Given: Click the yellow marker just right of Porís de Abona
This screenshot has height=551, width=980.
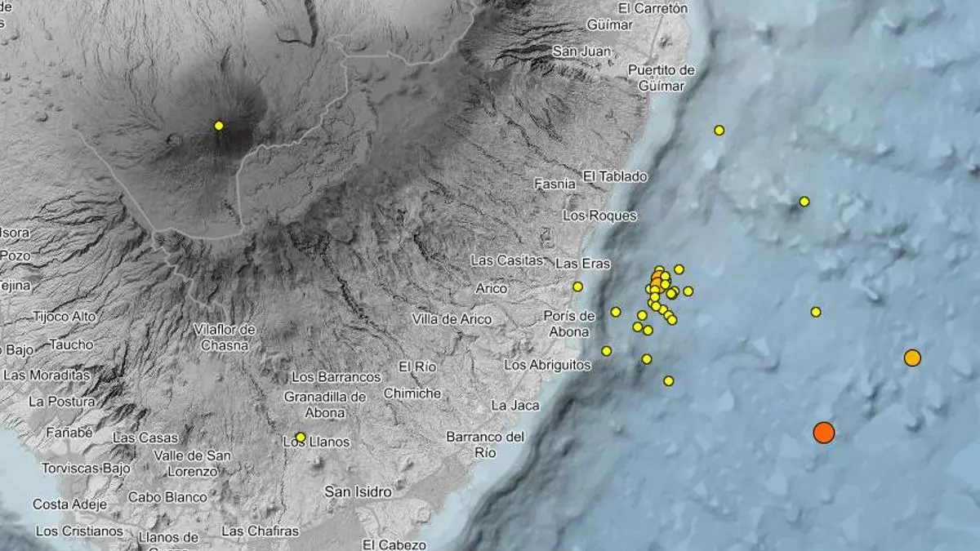Looking at the screenshot, I should (616, 312).
